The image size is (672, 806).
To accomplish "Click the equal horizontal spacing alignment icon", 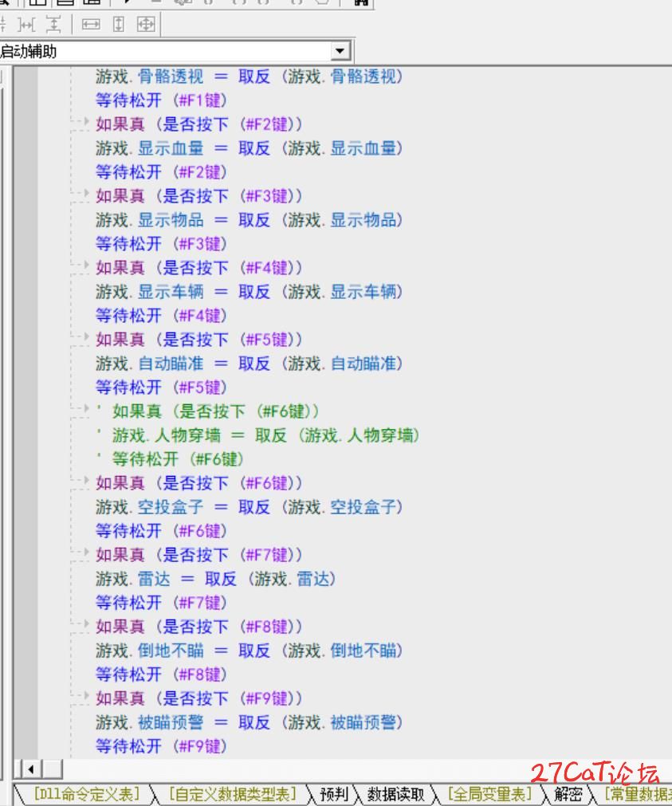I will click(x=26, y=24).
